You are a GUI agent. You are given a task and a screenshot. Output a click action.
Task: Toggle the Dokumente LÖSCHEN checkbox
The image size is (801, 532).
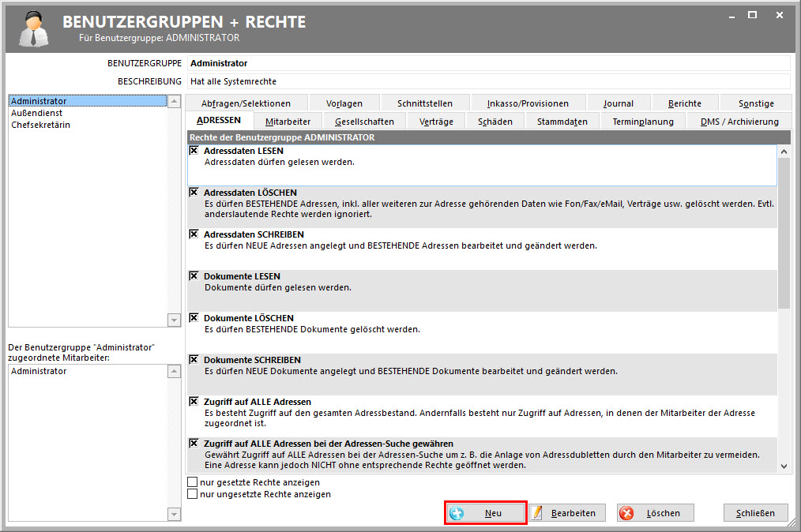pos(194,318)
